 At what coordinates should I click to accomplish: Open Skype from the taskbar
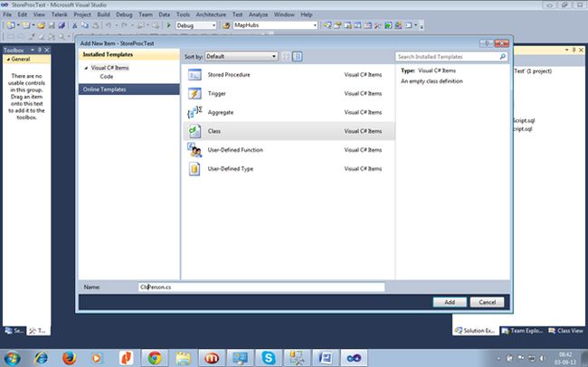point(269,358)
